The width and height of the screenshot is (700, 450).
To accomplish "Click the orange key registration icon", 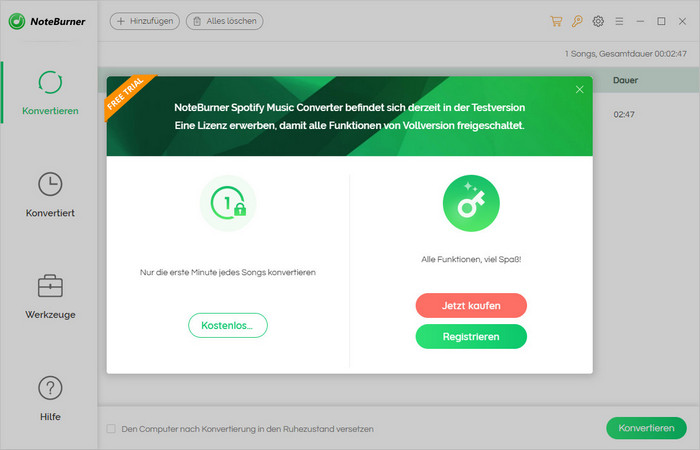I will (x=577, y=21).
